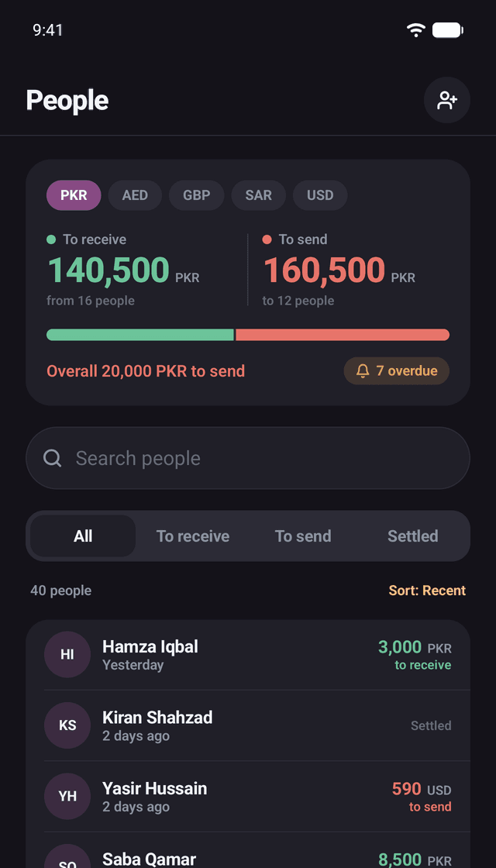Click the search magnifier icon
The width and height of the screenshot is (496, 868).
pyautogui.click(x=53, y=458)
